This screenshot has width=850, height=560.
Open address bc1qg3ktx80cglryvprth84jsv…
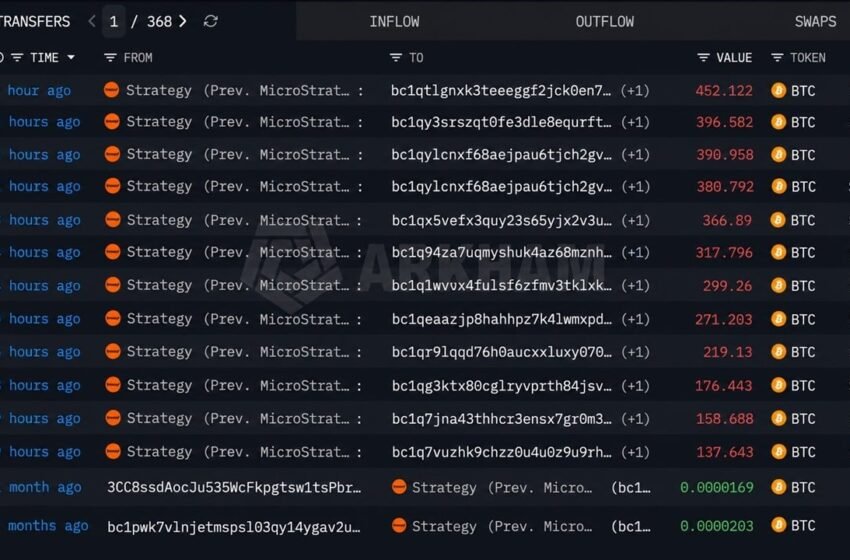point(501,386)
